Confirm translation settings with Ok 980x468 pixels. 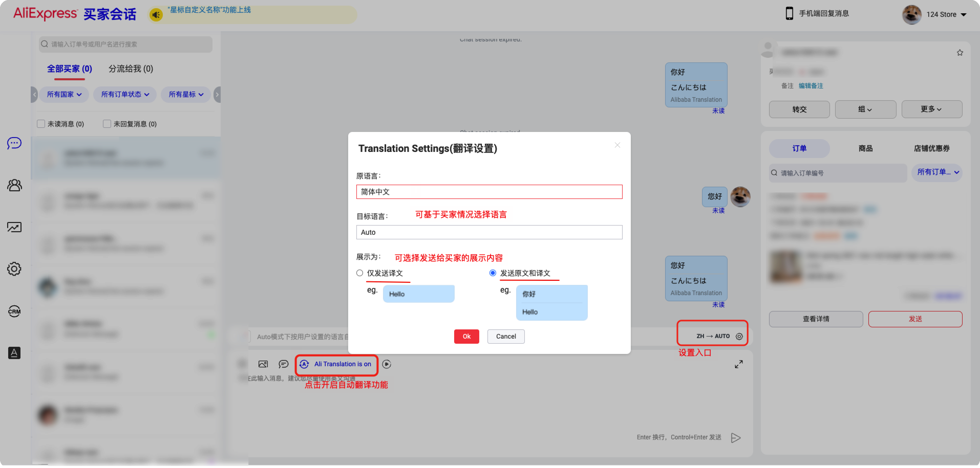click(x=466, y=337)
